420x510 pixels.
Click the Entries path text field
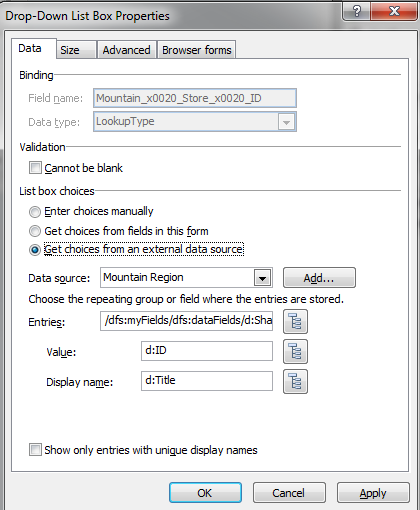click(x=186, y=321)
